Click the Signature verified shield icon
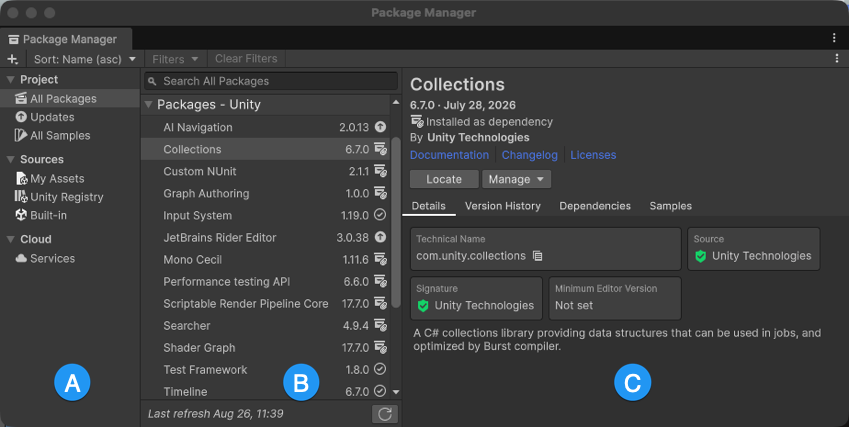 coord(423,306)
